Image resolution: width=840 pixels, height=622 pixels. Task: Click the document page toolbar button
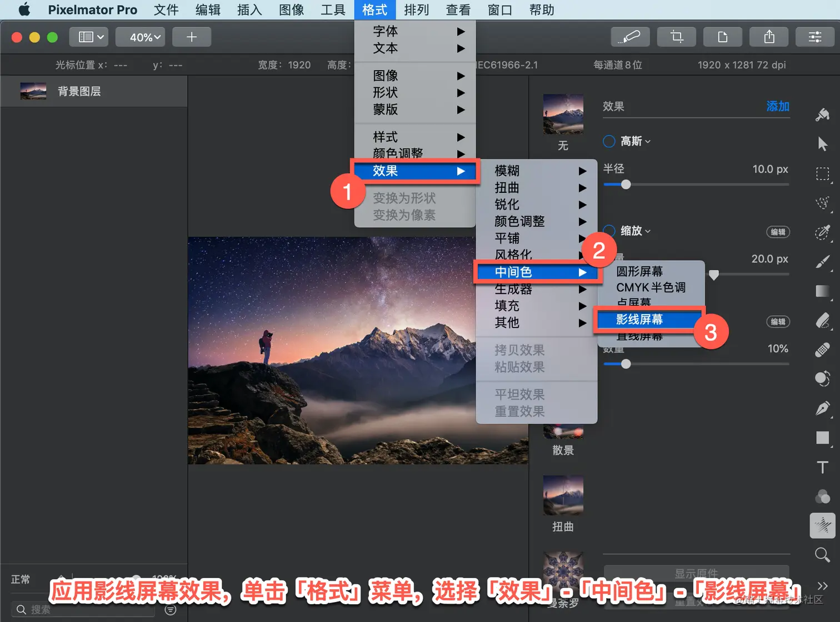[x=722, y=37]
